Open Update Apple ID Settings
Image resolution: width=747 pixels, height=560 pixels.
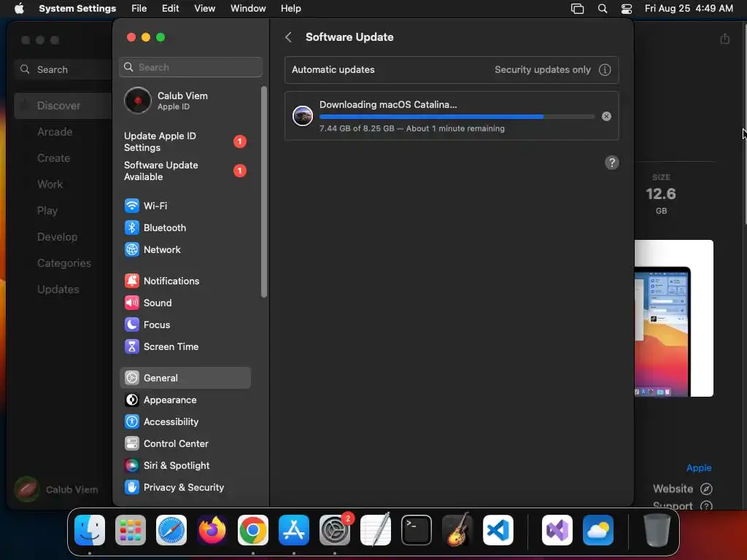(x=186, y=142)
